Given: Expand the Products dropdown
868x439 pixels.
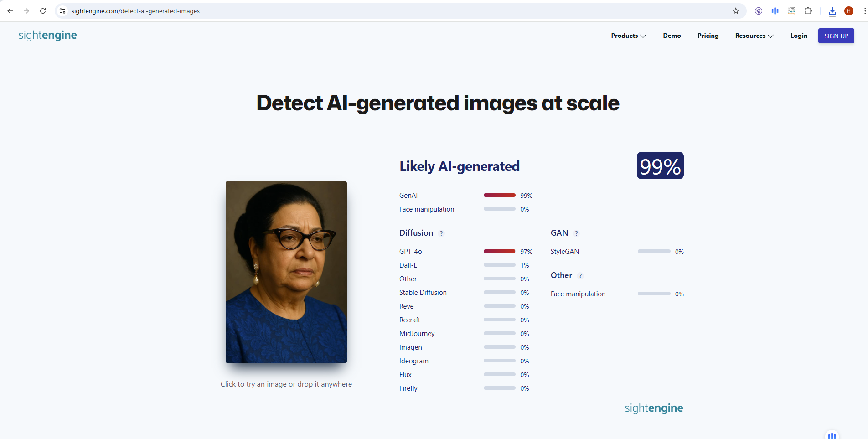Looking at the screenshot, I should tap(628, 36).
